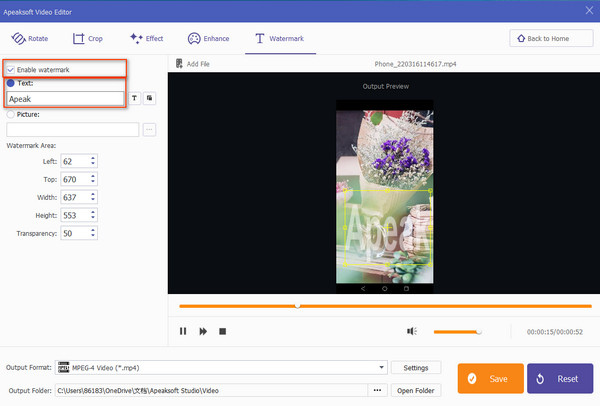Screen dimensions: 600x406
Task: Click the Top value field showing 670
Action: (75, 179)
